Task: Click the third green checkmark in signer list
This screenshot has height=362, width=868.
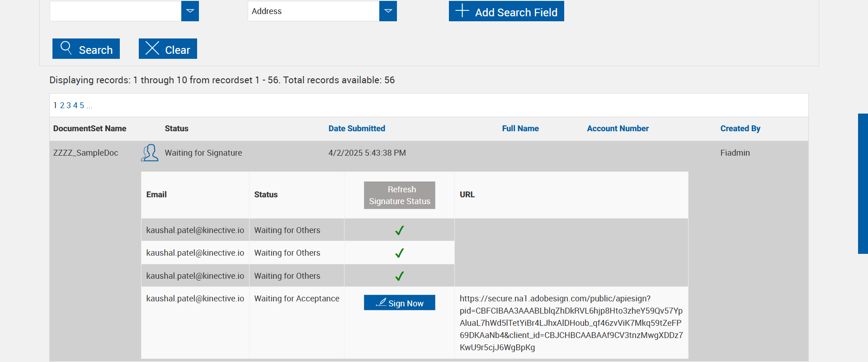Action: (399, 276)
